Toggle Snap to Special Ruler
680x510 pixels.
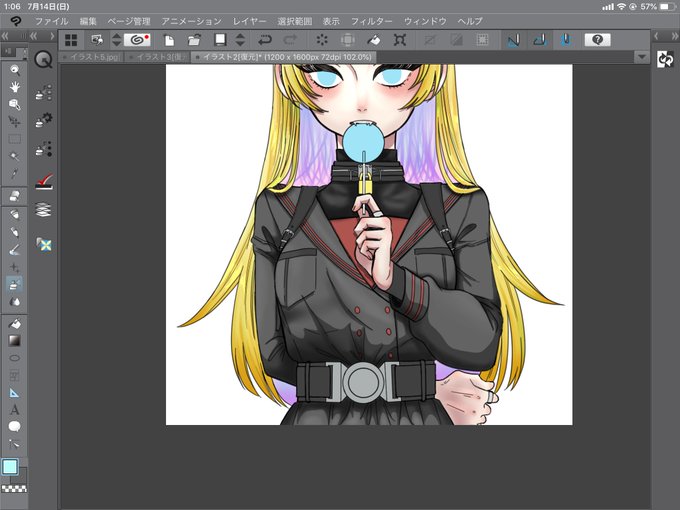tap(539, 40)
